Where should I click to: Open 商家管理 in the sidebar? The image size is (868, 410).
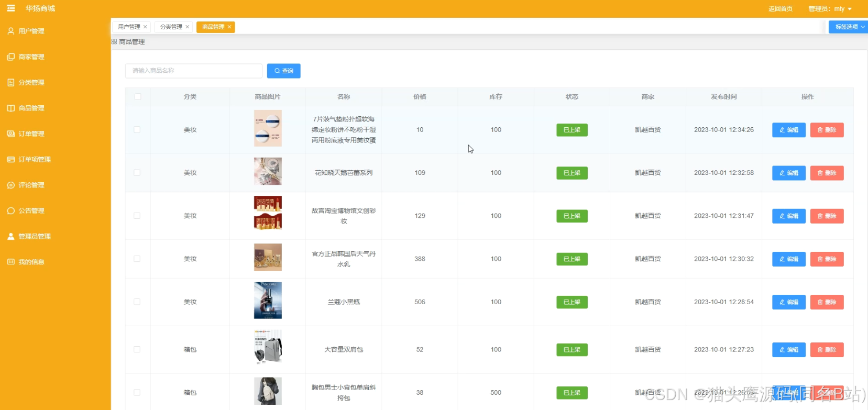pos(26,57)
